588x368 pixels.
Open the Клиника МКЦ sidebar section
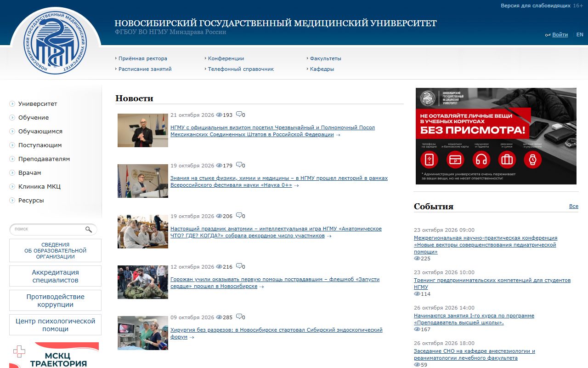tap(40, 187)
